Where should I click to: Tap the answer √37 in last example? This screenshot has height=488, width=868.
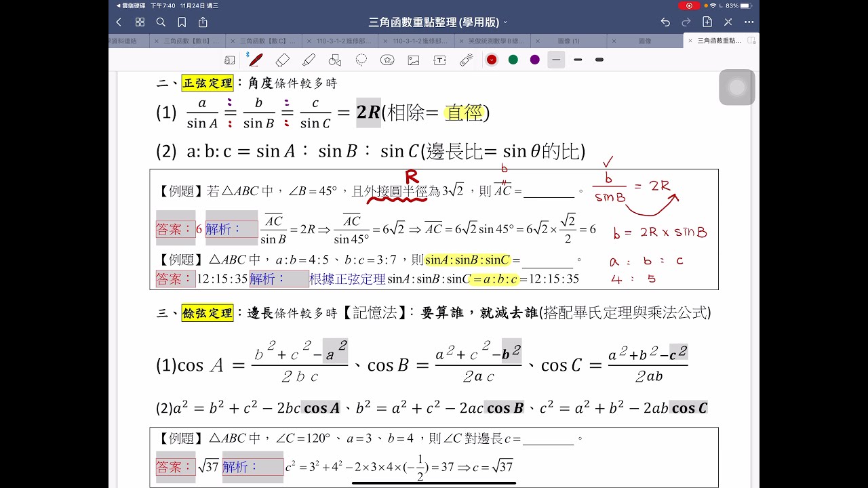tap(208, 467)
